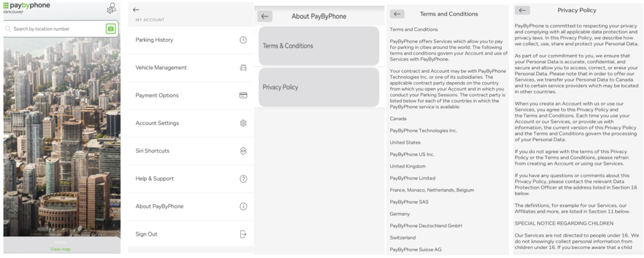Viewport: 644px width, 258px height.
Task: Click the Search by location number field
Action: [x=61, y=29]
